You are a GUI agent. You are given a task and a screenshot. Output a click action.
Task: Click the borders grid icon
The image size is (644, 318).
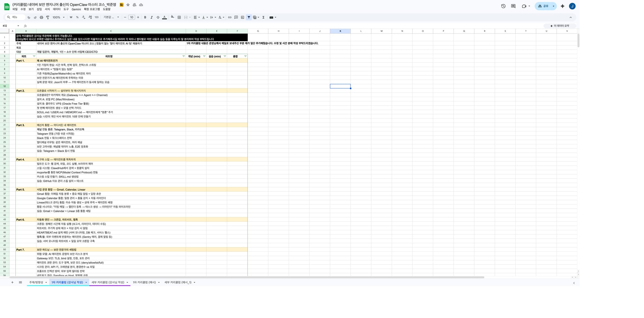coord(179,17)
